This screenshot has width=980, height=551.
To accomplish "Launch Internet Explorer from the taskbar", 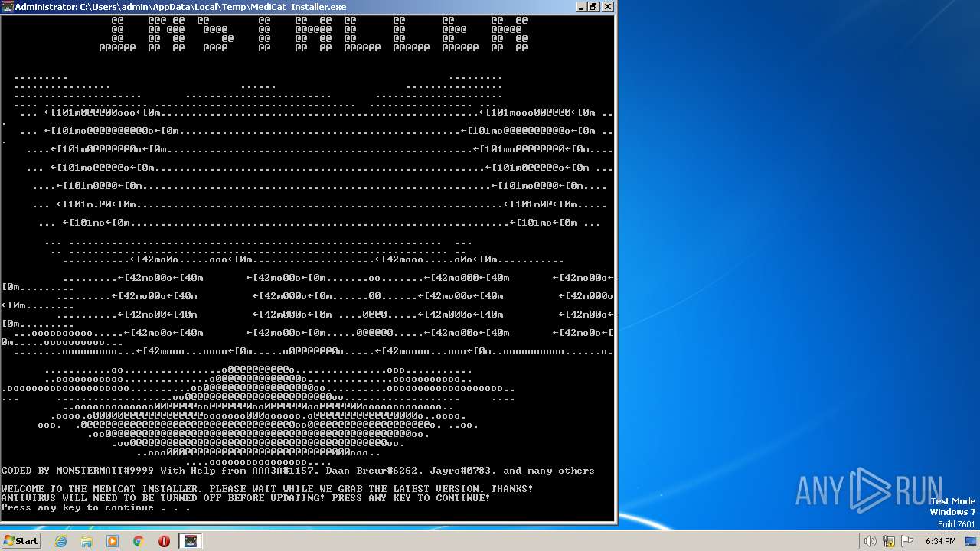I will click(60, 541).
